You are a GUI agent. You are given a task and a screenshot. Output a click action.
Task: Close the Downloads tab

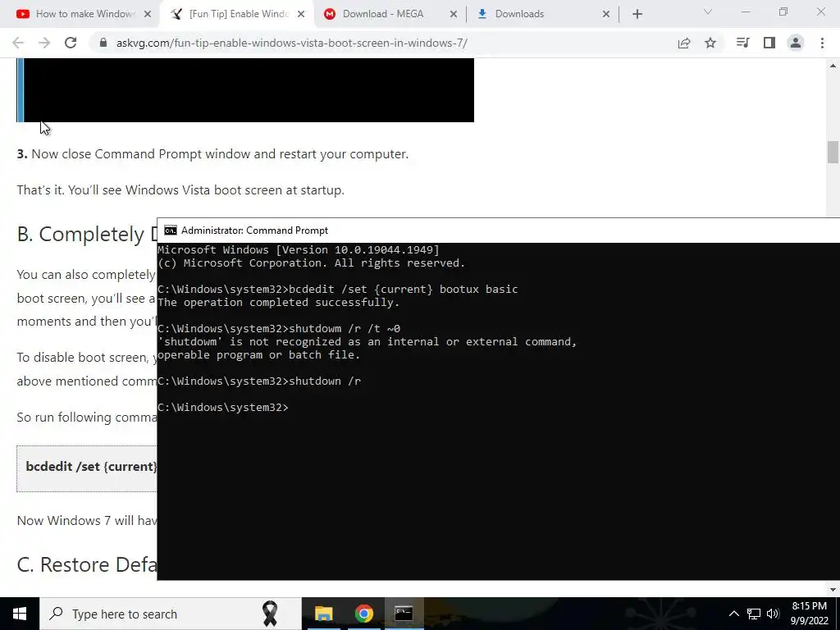606,14
